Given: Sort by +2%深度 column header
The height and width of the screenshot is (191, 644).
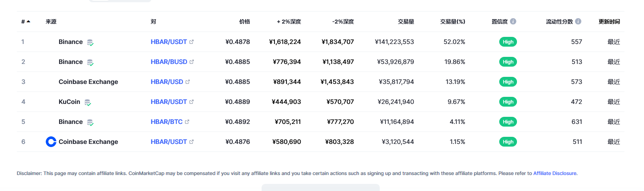Looking at the screenshot, I should 289,21.
